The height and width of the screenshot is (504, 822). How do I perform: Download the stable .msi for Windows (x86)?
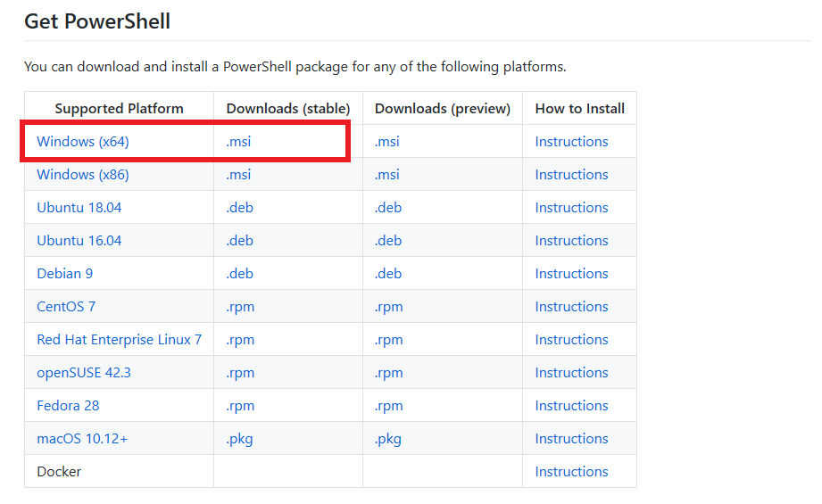[x=238, y=175]
